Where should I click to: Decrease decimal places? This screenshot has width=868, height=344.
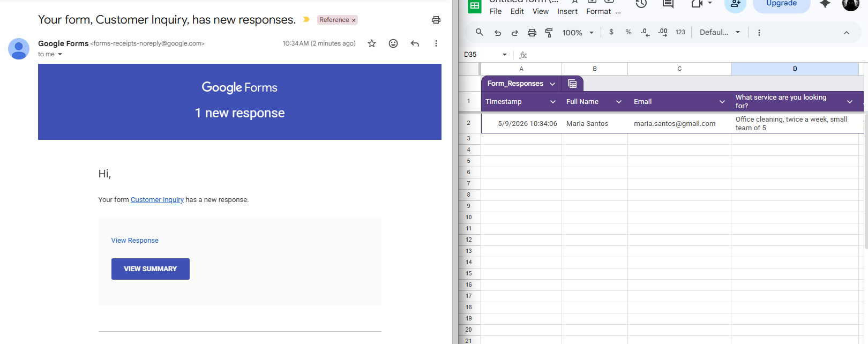point(646,32)
